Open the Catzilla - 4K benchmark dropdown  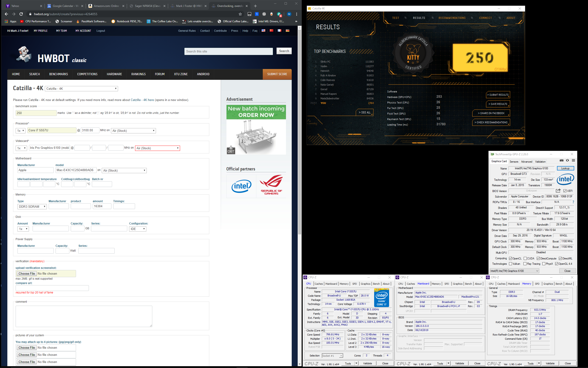81,89
